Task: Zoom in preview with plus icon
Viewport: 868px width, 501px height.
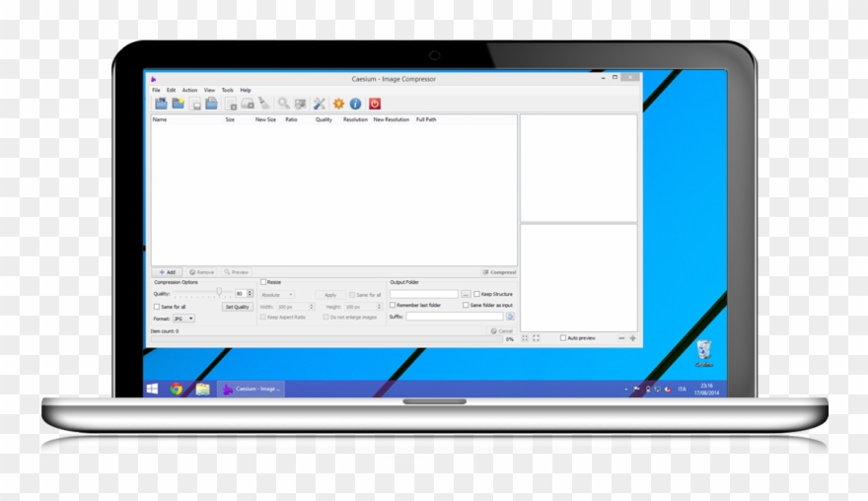Action: pyautogui.click(x=632, y=338)
